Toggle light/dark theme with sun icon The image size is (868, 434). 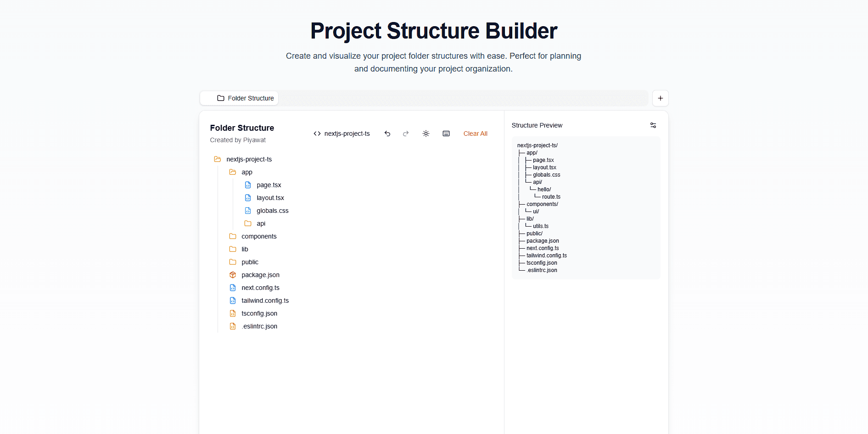[x=426, y=134]
